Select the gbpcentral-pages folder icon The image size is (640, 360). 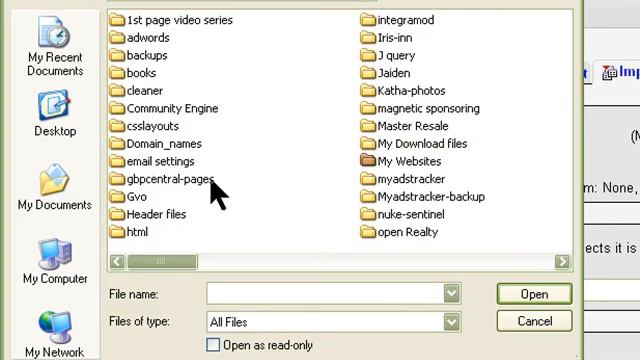[x=117, y=179]
